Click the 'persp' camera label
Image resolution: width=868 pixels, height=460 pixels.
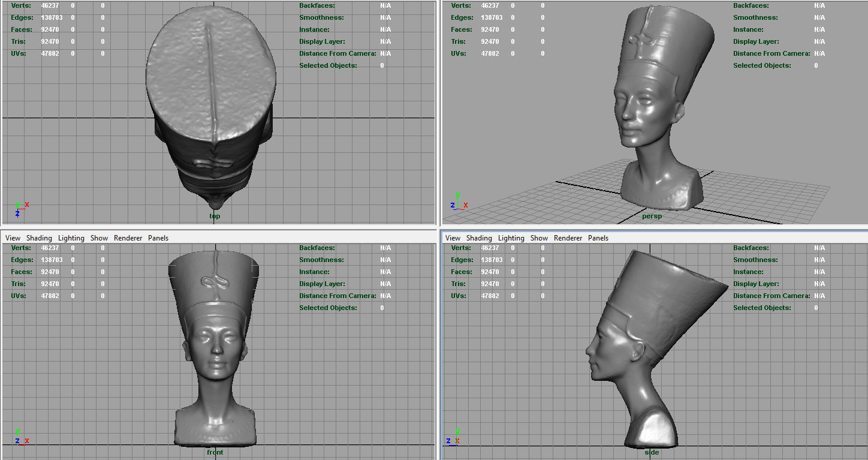click(652, 216)
